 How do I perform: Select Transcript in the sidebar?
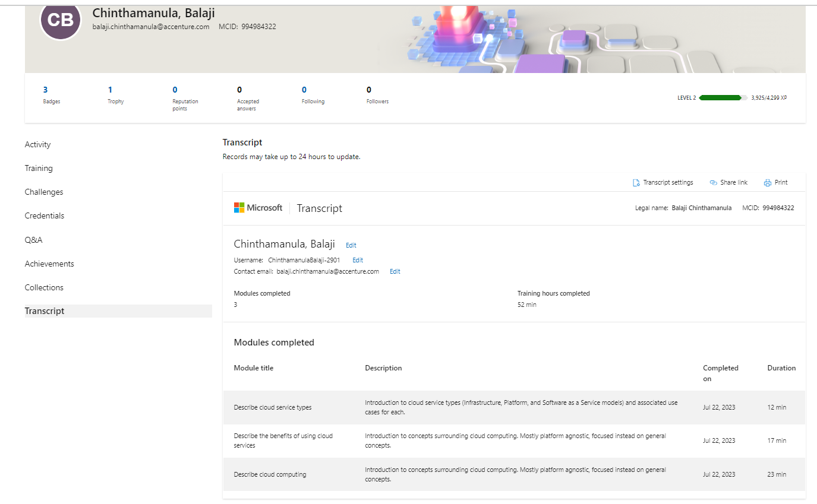point(118,311)
